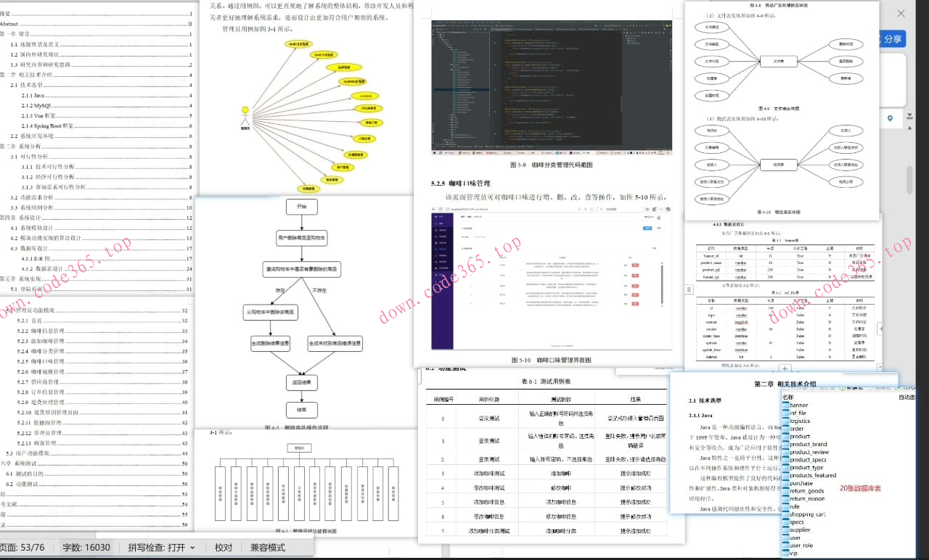The width and height of the screenshot is (929, 560).
Task: Click the 名称 column header
Action: [x=788, y=398]
